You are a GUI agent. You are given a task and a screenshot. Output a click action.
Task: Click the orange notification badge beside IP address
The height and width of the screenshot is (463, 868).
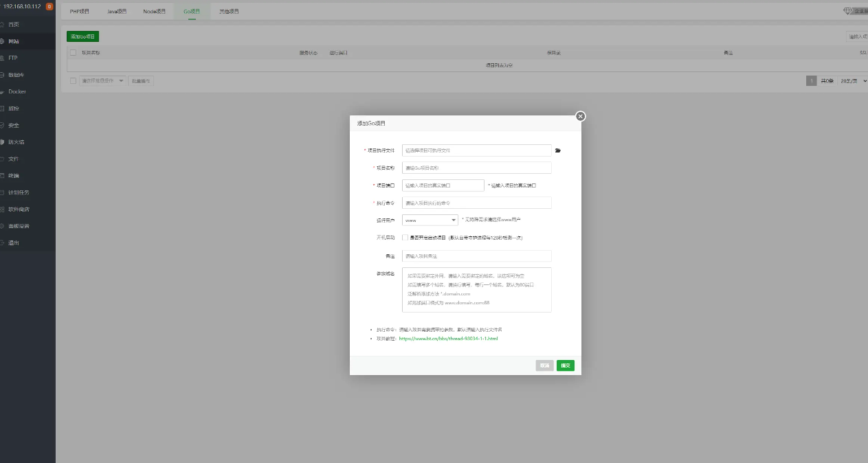click(x=49, y=7)
